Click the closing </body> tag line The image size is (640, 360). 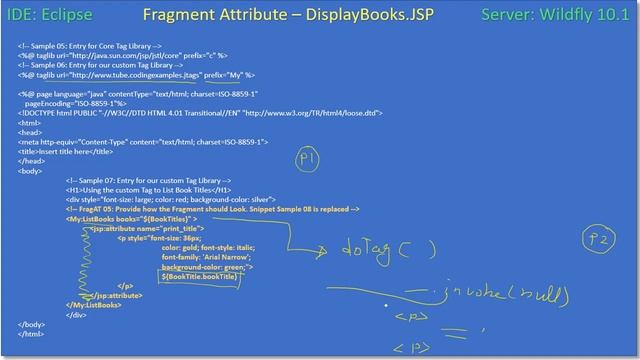point(31,324)
